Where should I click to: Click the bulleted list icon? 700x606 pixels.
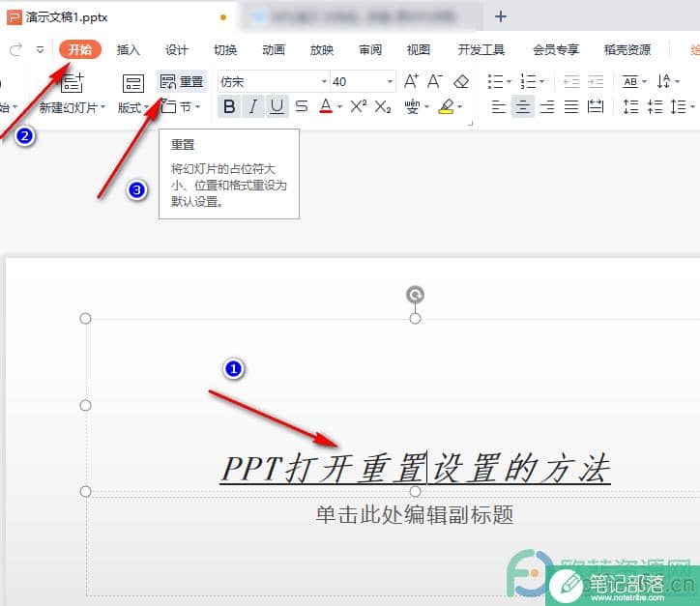click(496, 81)
